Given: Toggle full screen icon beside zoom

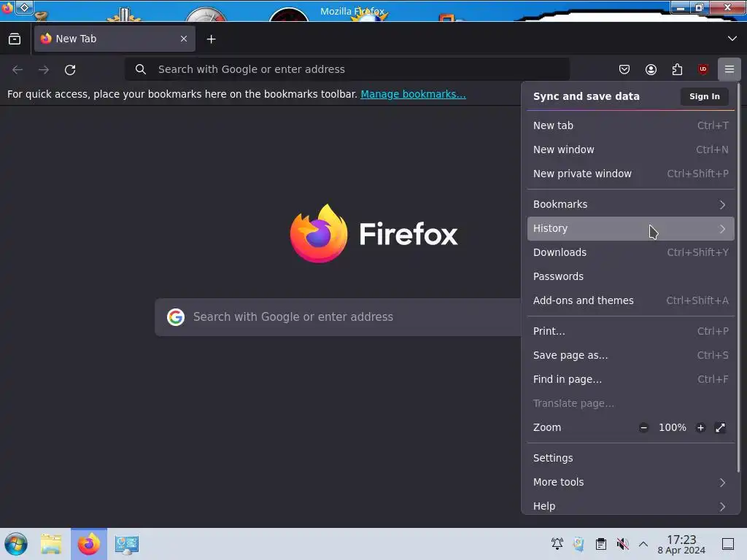Looking at the screenshot, I should pos(720,427).
